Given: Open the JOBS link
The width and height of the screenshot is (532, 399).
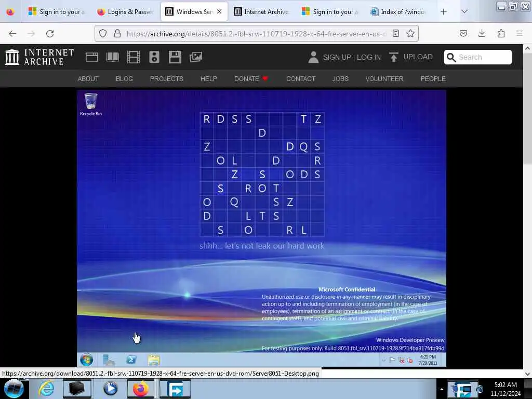Looking at the screenshot, I should [340, 79].
